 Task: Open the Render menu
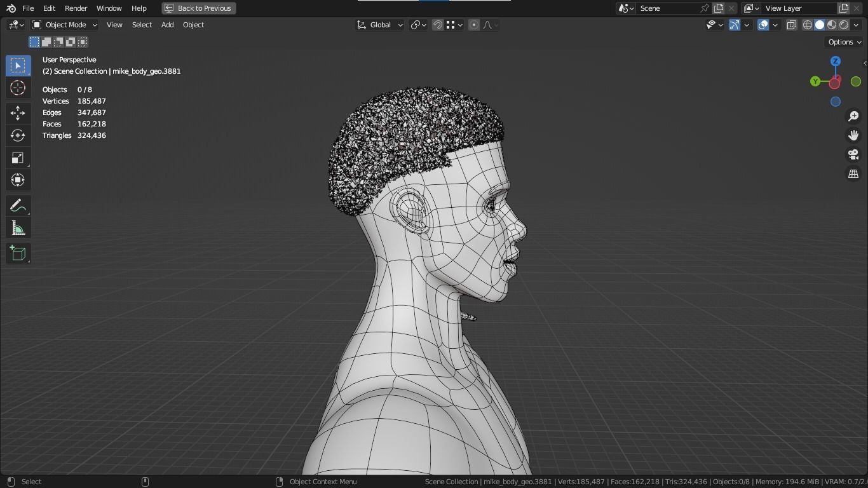76,8
